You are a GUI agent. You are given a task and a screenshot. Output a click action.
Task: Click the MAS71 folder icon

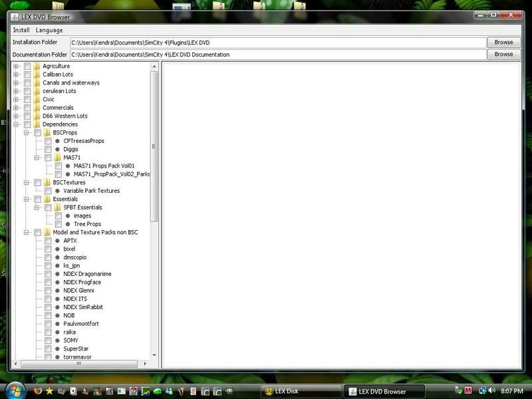pos(57,158)
